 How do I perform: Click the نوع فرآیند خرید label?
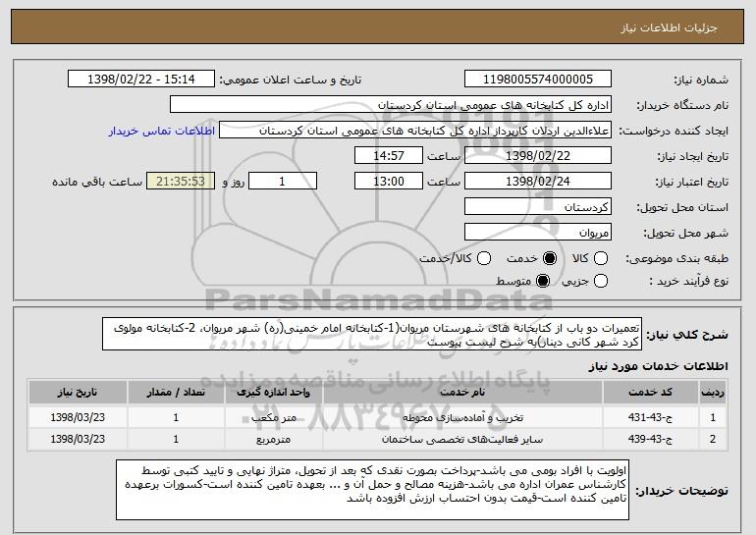688,281
